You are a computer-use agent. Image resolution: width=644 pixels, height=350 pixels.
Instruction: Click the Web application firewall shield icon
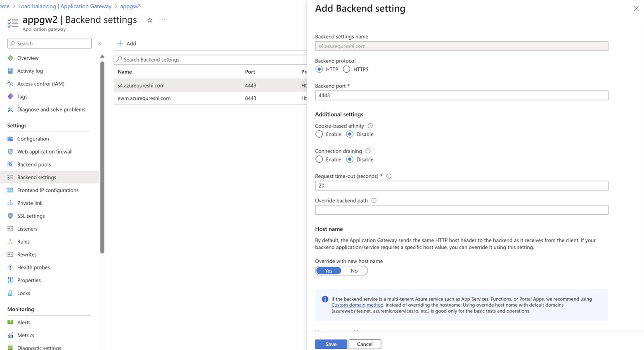[10, 152]
